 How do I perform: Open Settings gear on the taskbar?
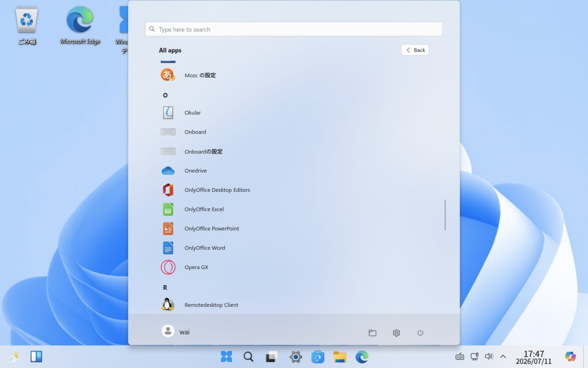295,357
